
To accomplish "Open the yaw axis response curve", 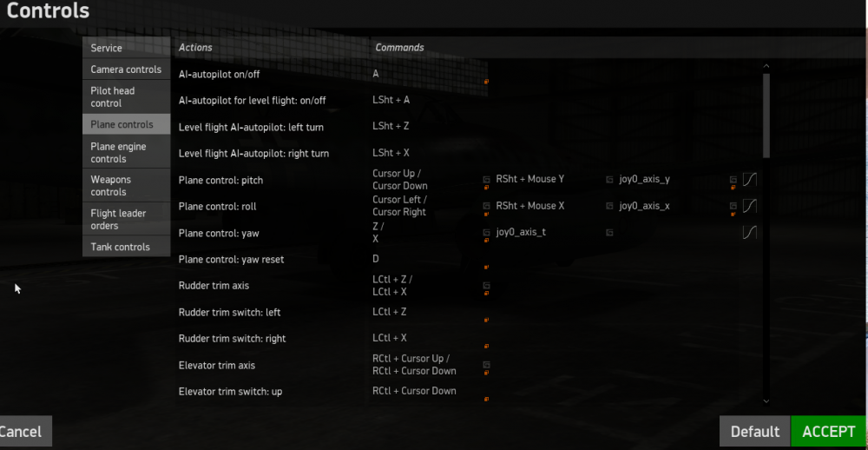I will coord(751,233).
